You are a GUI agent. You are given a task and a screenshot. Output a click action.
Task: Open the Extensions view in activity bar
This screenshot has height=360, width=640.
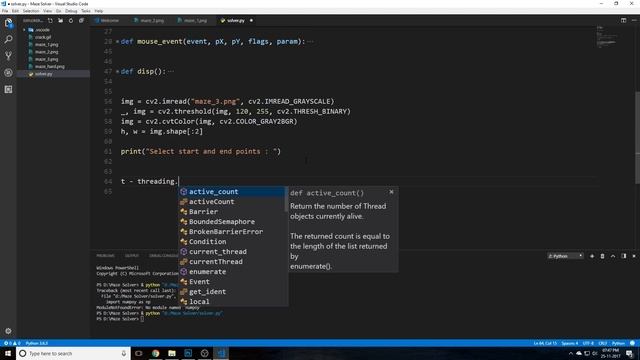[8, 89]
